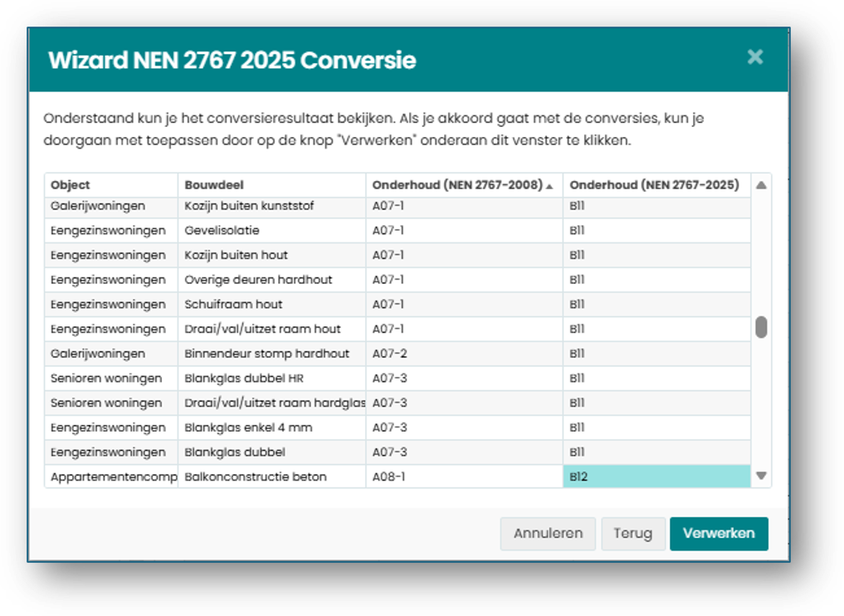Viewport: 844px width, 616px height.
Task: Click 'A07-3' in the Blankglas enkel 4 mm row
Action: coord(464,428)
